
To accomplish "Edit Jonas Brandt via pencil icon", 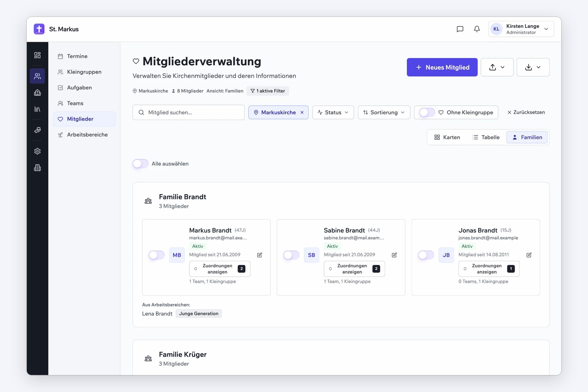I will pos(529,255).
